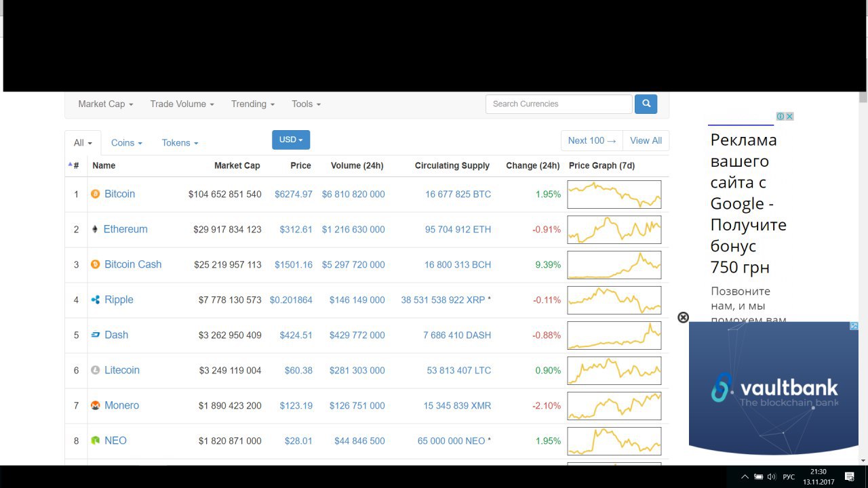The height and width of the screenshot is (488, 868).
Task: Open the Monero currency link
Action: coord(121,405)
